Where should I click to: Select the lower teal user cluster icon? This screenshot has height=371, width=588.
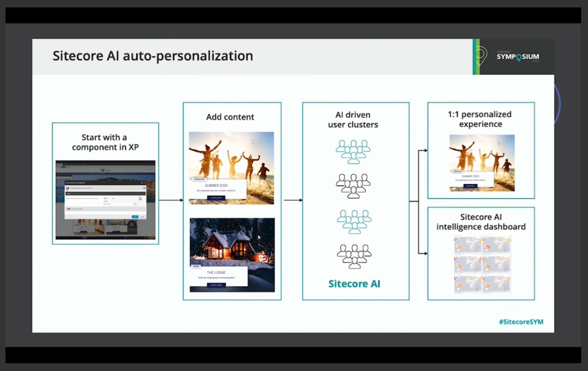(354, 222)
